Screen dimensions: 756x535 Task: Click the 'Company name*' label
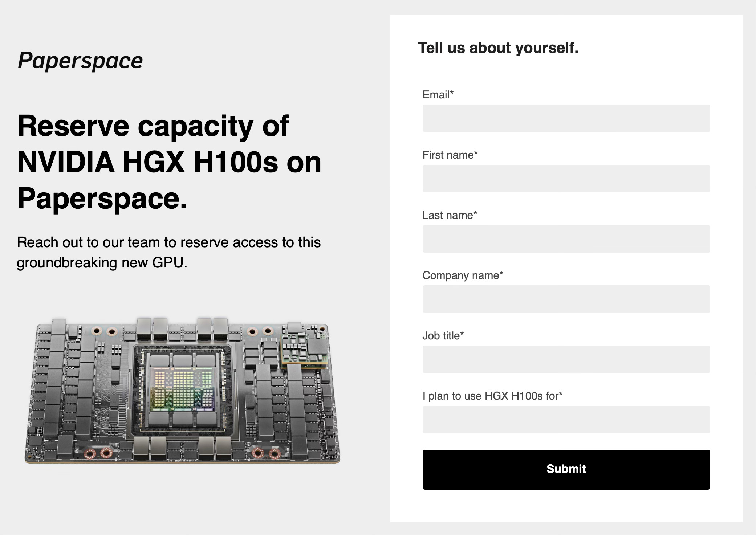[463, 275]
